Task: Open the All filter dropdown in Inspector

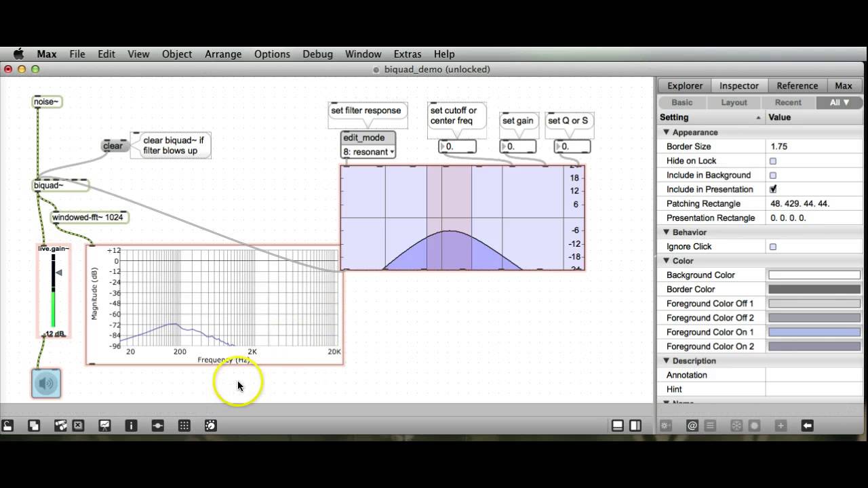Action: [839, 102]
